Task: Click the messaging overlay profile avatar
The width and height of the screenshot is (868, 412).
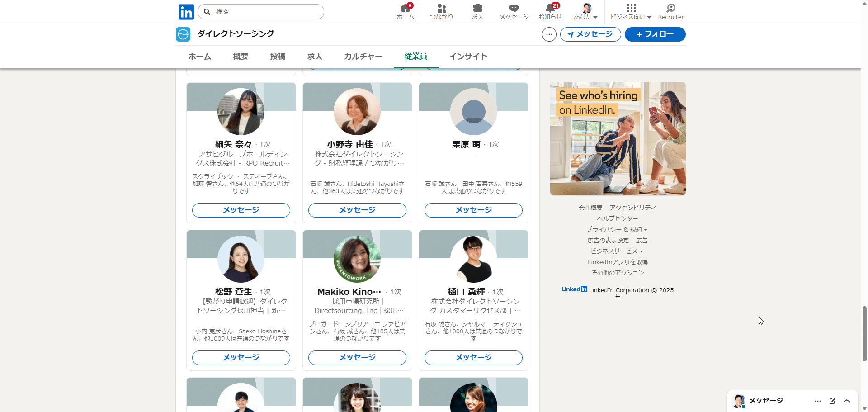Action: (x=739, y=401)
